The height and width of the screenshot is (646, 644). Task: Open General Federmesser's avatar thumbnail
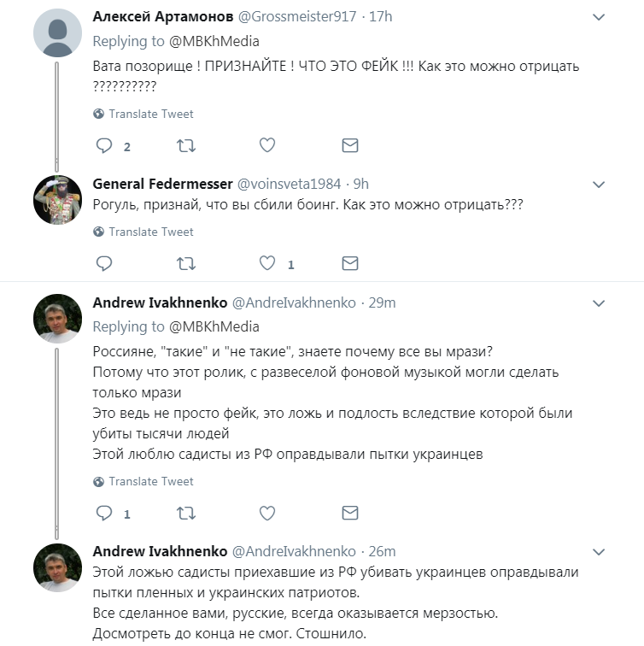pos(57,200)
